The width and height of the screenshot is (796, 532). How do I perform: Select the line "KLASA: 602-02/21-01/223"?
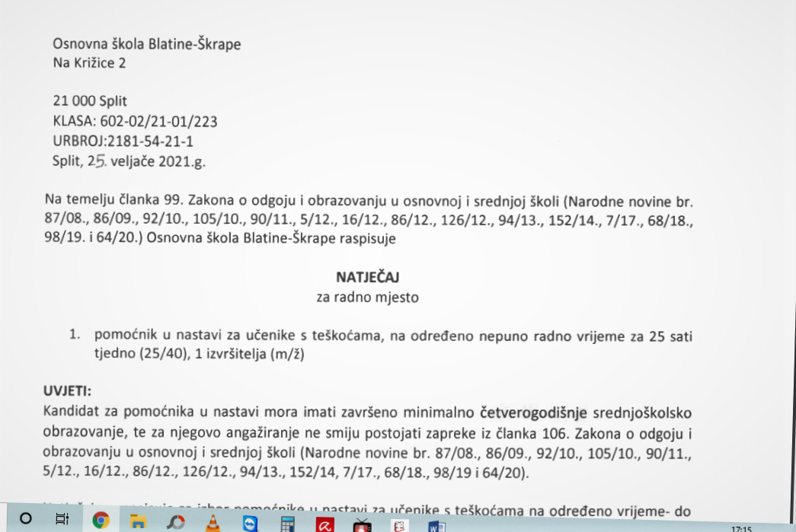tap(135, 121)
